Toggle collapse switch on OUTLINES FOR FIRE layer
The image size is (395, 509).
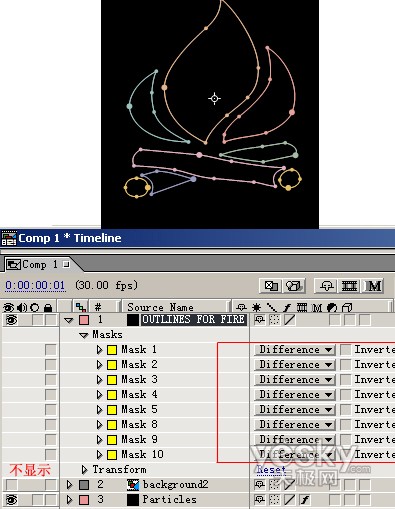[274, 320]
